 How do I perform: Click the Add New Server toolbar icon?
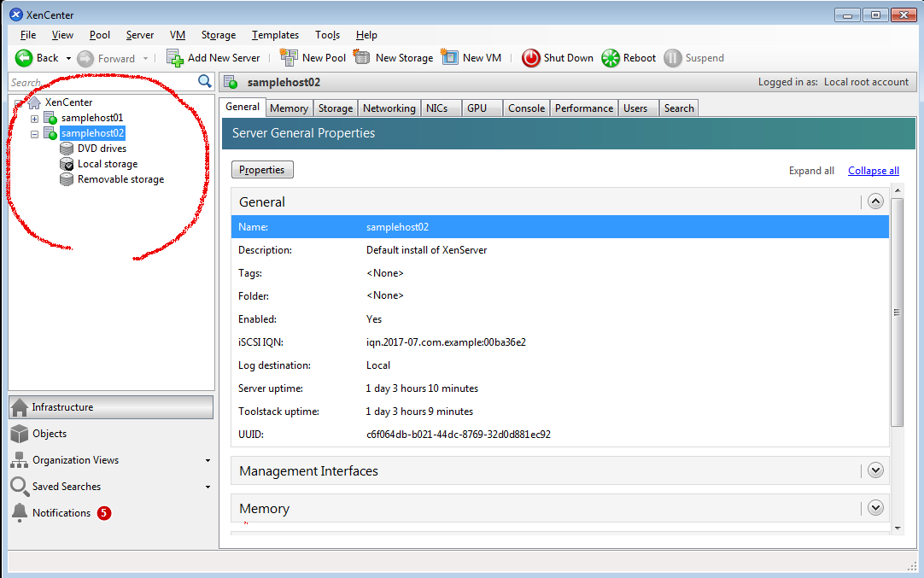(175, 58)
